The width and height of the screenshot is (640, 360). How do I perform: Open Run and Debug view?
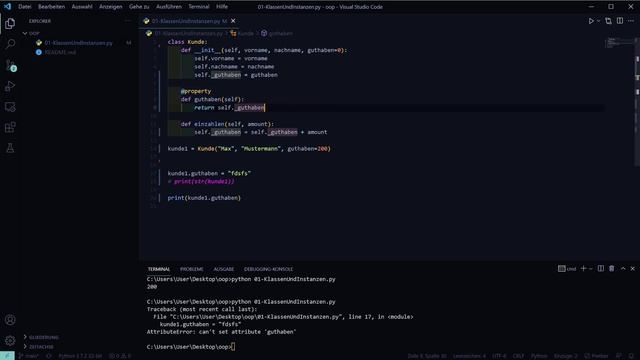(10, 86)
